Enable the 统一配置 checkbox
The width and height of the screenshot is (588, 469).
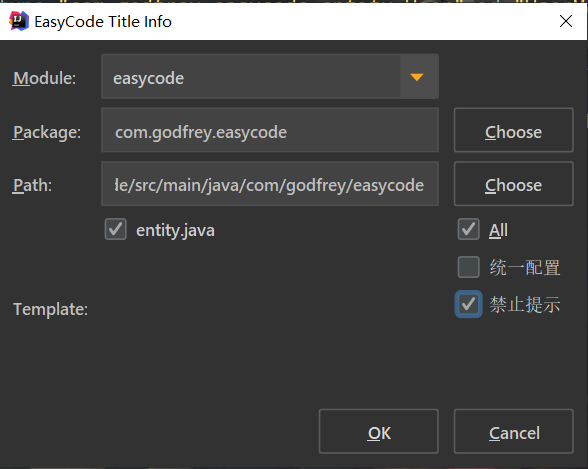point(468,267)
